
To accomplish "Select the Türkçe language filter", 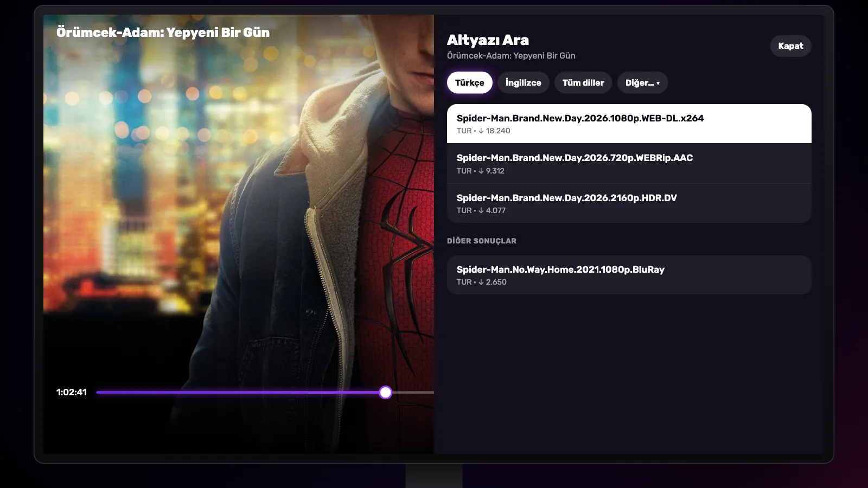I will tap(470, 83).
